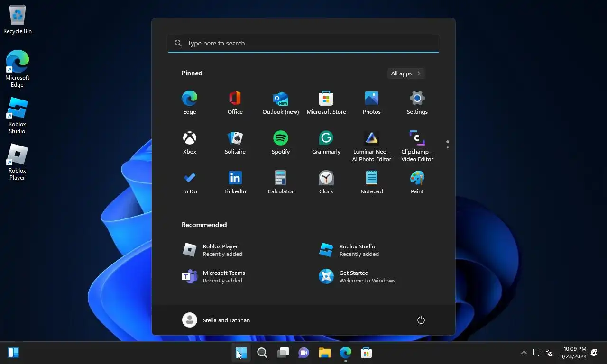
Task: Launch Clipchamp Video Editor
Action: point(417,146)
